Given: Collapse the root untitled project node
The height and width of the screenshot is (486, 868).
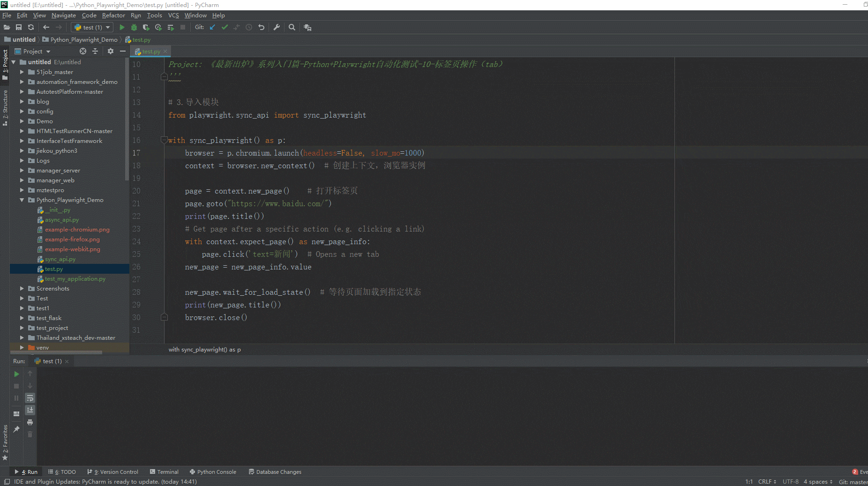Looking at the screenshot, I should pos(14,62).
